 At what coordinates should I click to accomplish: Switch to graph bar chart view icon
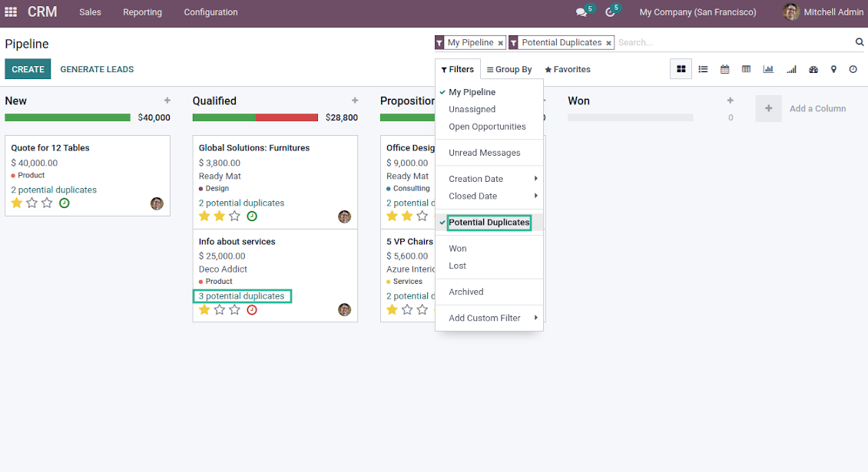(768, 69)
